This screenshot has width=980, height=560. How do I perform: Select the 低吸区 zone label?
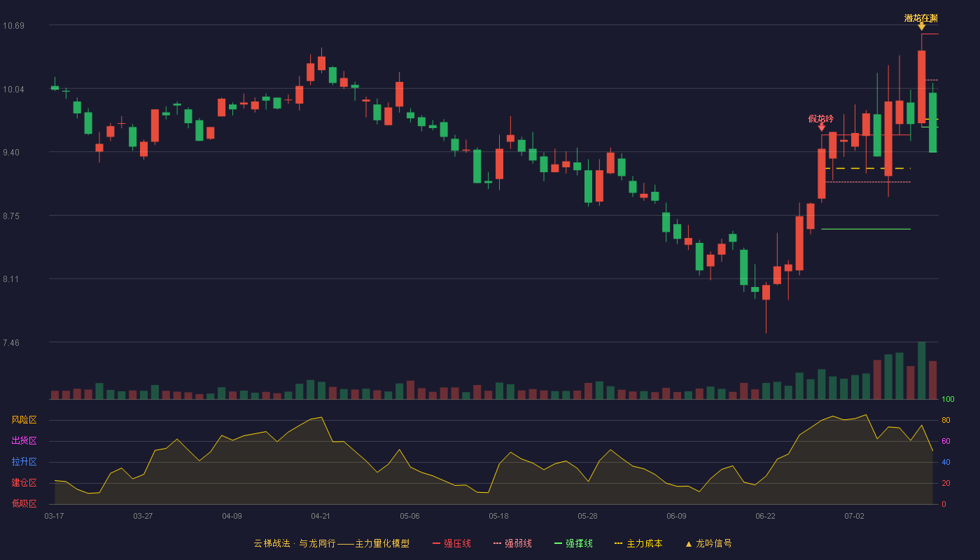point(24,503)
